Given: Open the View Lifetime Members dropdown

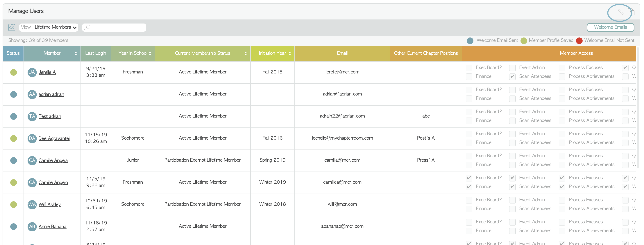Looking at the screenshot, I should pos(49,27).
